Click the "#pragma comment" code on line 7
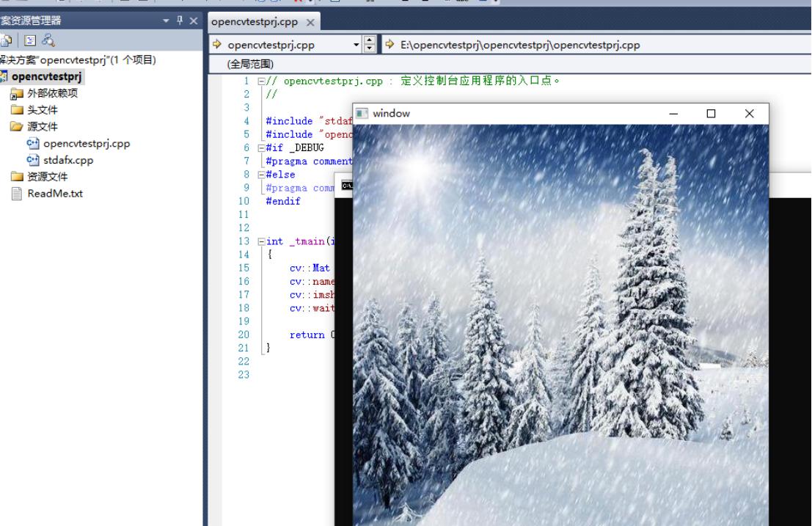 coord(309,161)
